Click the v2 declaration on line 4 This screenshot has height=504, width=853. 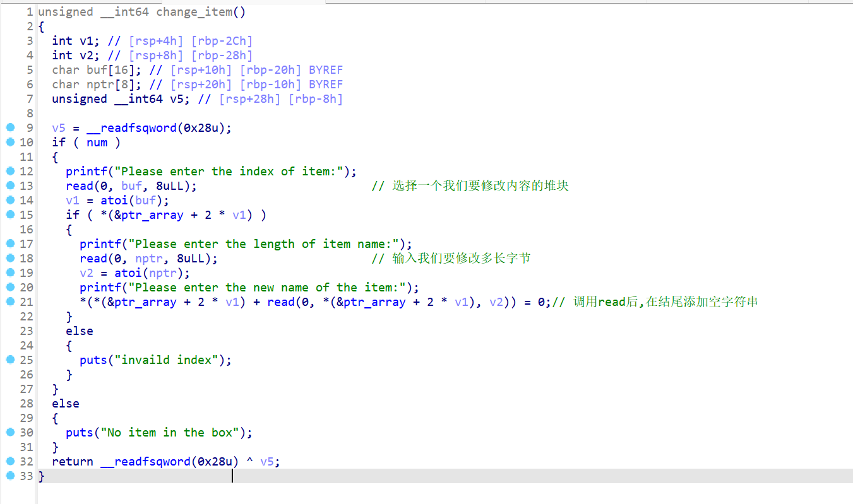[x=86, y=56]
